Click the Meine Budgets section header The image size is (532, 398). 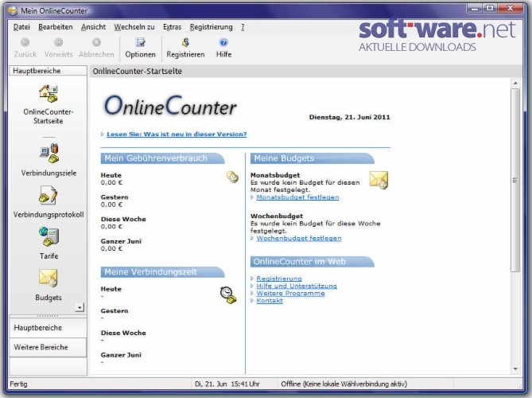[x=313, y=158]
